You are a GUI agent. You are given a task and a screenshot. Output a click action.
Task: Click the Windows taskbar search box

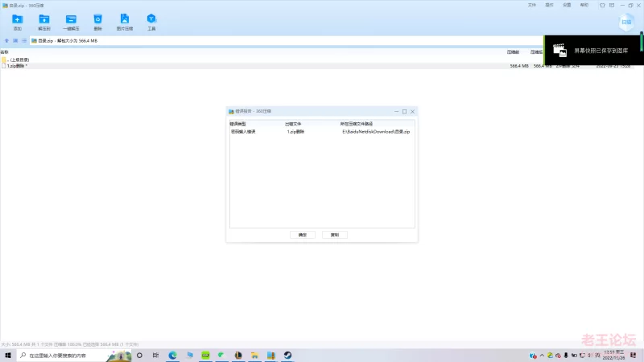pyautogui.click(x=74, y=355)
